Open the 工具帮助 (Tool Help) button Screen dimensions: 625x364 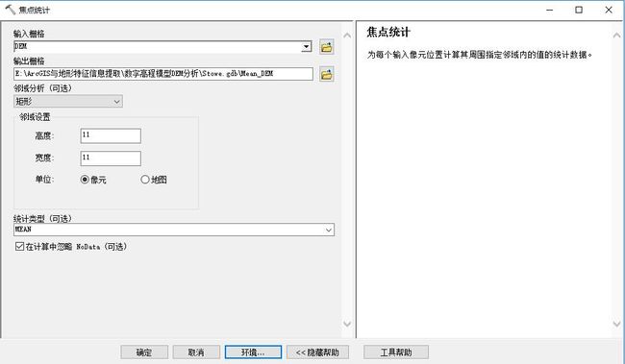pos(396,352)
